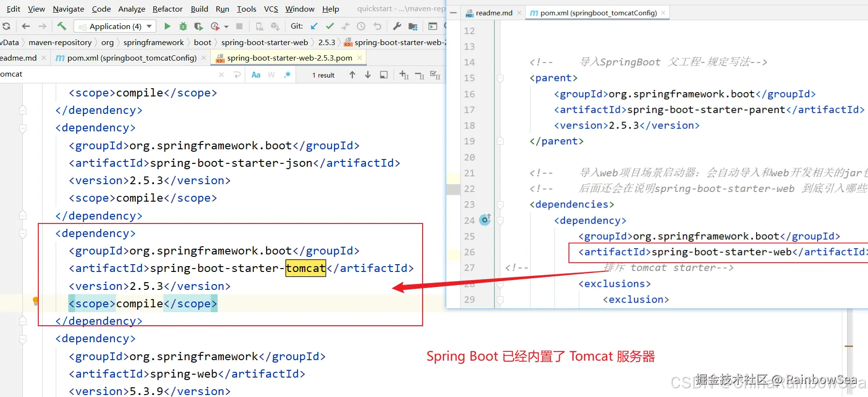Screen dimensions: 868x397
Task: Select pom.xml (springboot_tomcatConfig) tab in right editor
Action: (599, 13)
